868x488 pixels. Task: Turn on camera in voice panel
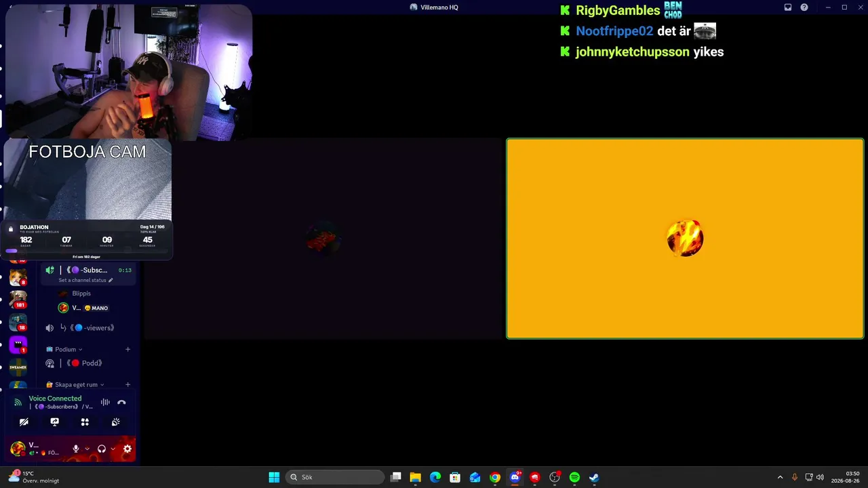24,422
